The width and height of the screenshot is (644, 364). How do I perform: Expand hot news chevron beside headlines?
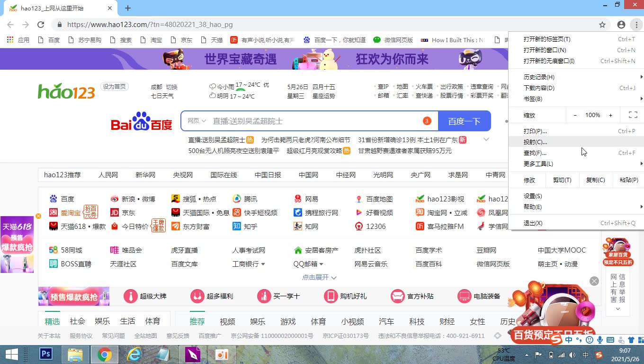point(486,139)
